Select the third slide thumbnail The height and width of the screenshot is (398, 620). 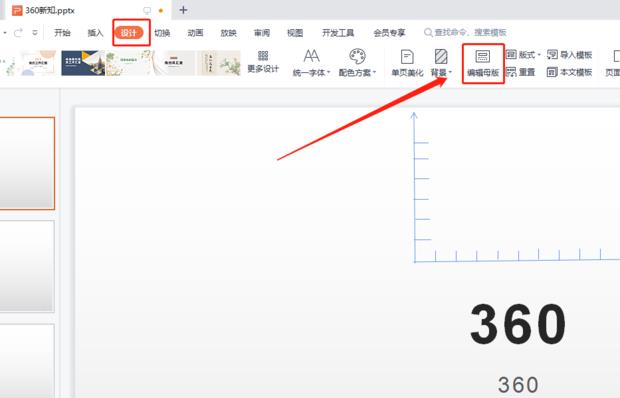click(27, 361)
